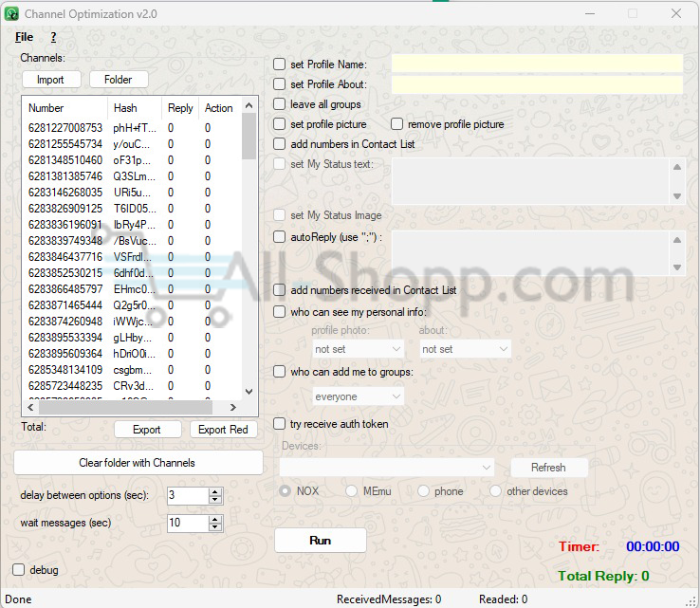Enable the debug checkbox
The height and width of the screenshot is (608, 700).
coord(19,570)
